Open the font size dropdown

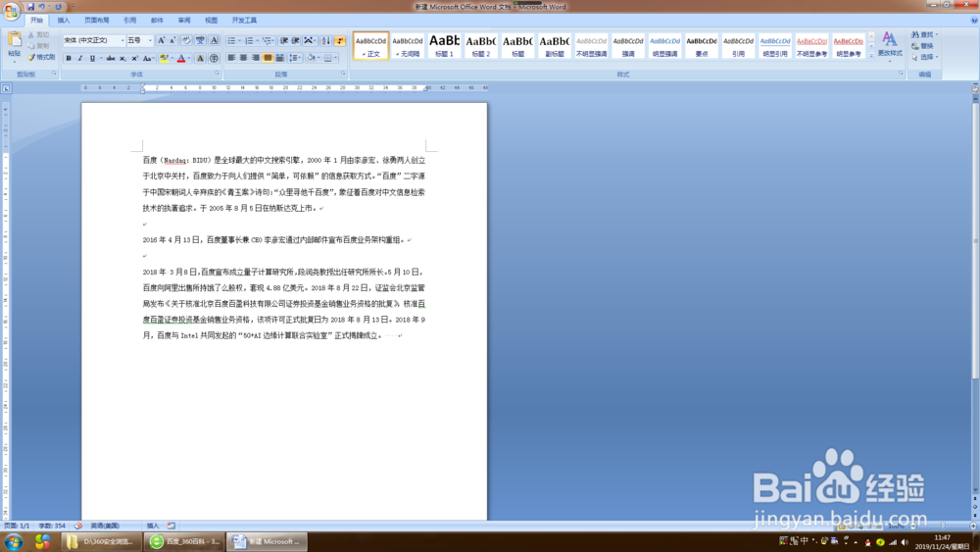click(150, 40)
